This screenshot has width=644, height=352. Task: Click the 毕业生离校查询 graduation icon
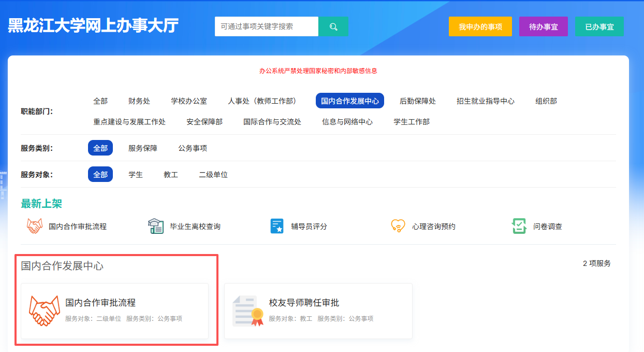pyautogui.click(x=156, y=226)
